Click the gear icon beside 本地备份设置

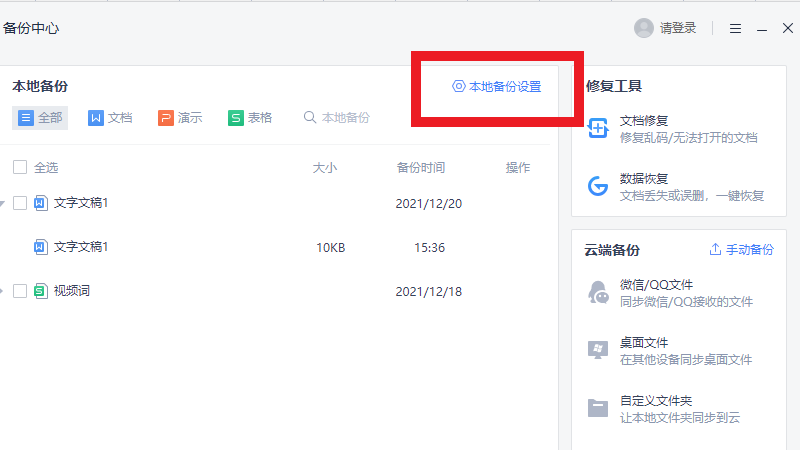(x=458, y=86)
